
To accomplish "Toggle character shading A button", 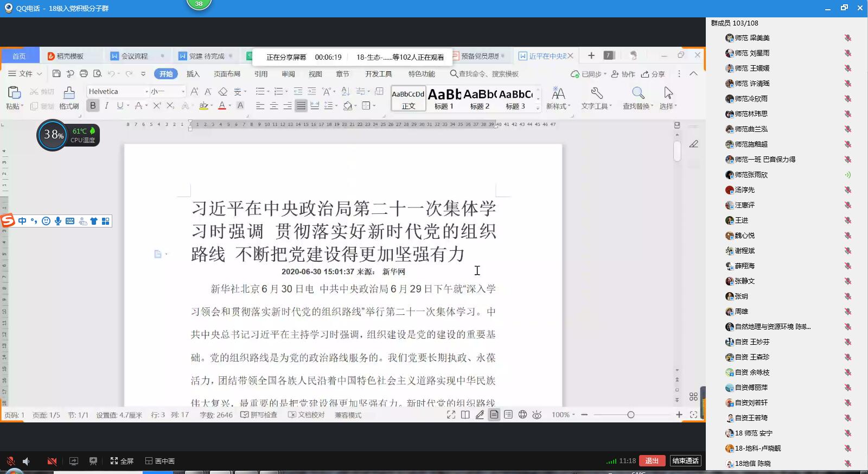I will click(x=240, y=106).
